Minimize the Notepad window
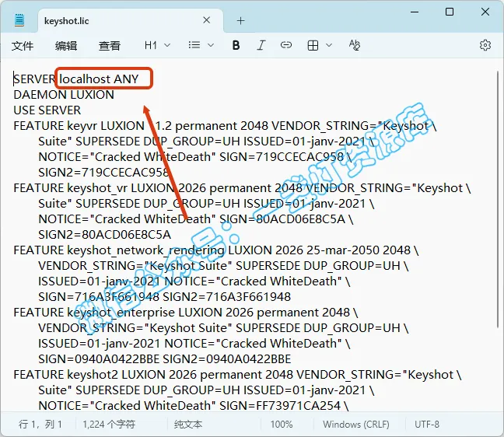 (x=415, y=12)
